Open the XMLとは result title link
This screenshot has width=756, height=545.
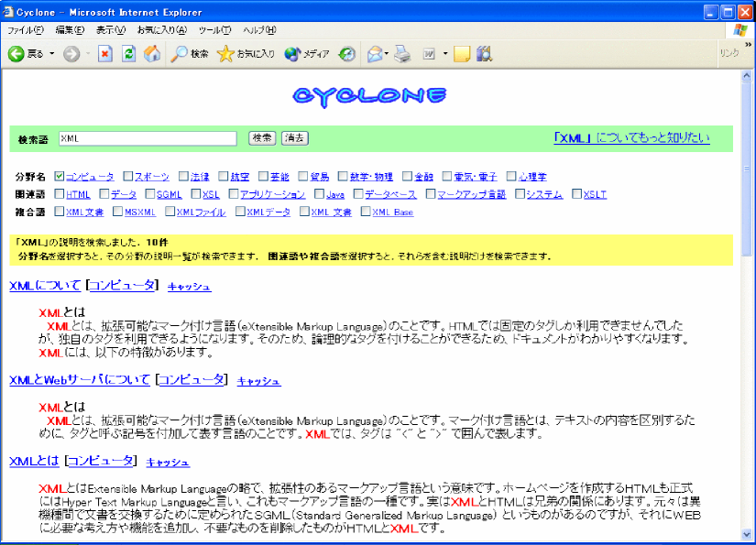point(34,461)
